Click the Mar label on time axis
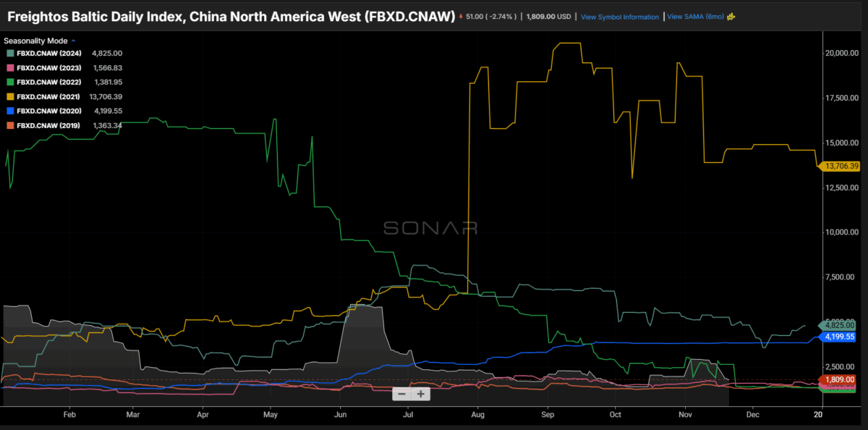This screenshot has height=430, width=868. (132, 416)
